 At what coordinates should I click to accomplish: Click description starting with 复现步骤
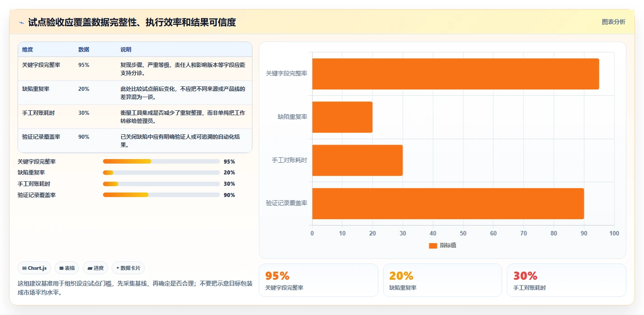point(183,69)
